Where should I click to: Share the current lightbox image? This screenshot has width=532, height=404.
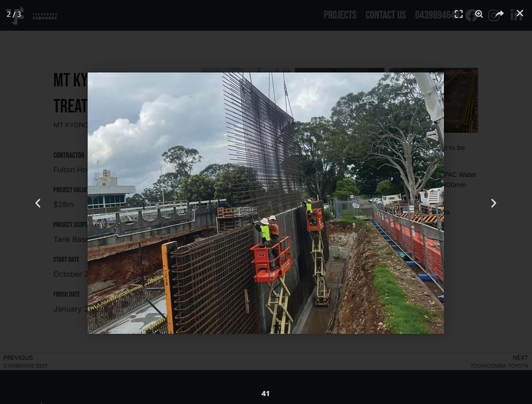coord(499,14)
